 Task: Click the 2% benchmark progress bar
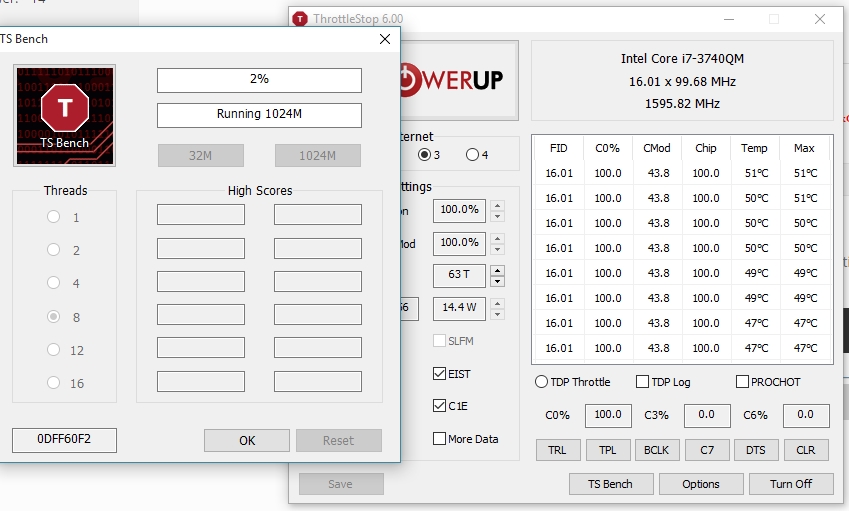click(x=259, y=80)
